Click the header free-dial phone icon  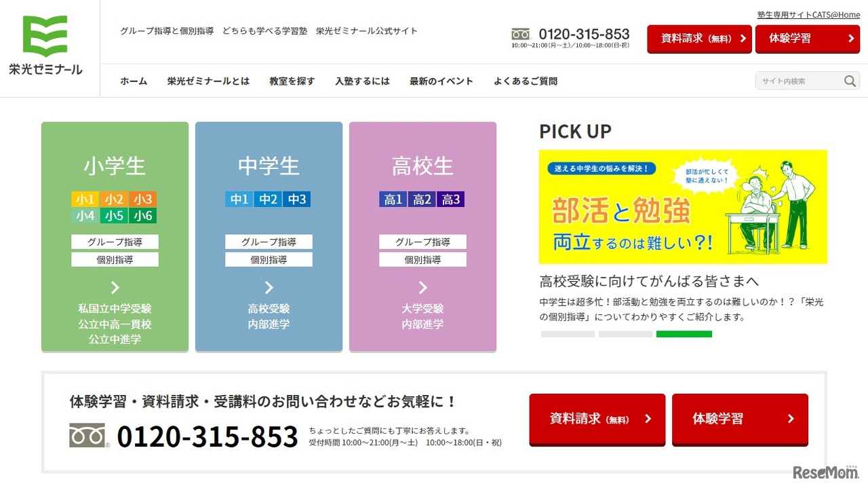coord(521,34)
